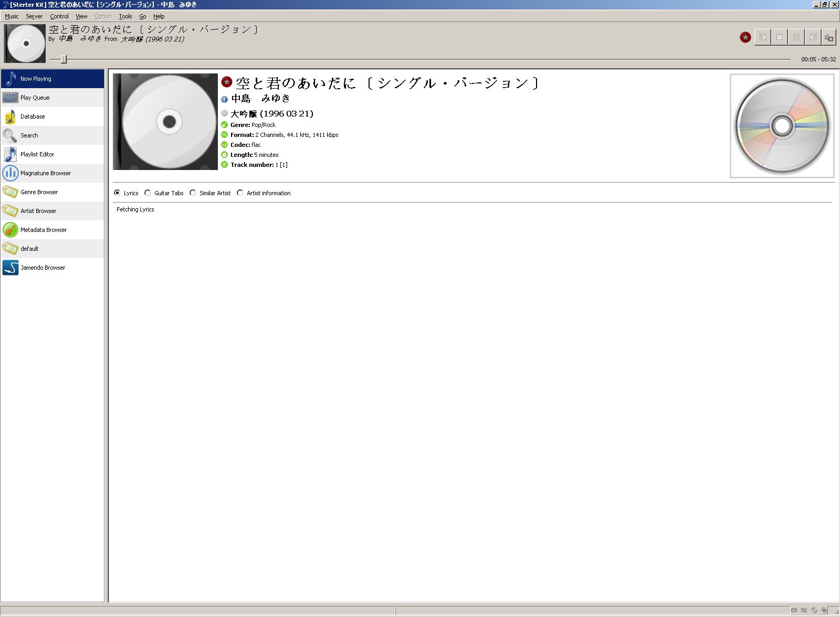Toggle the green arrow icon in status bar
Viewport: 840px width, 617px height.
click(814, 610)
